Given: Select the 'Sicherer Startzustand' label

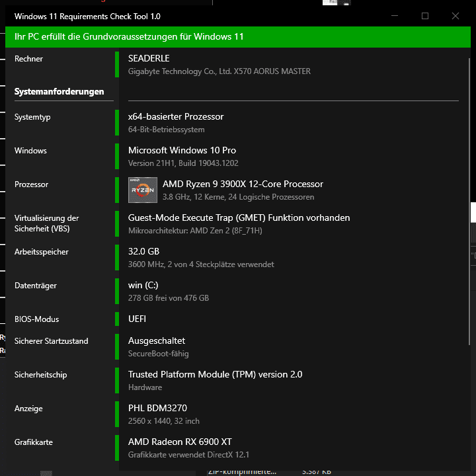Looking at the screenshot, I should 52,341.
